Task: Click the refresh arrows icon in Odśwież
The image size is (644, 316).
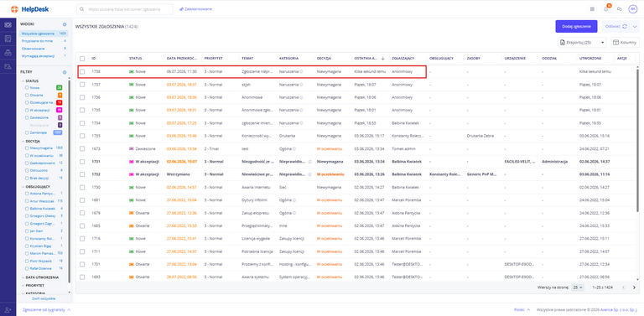Action: 625,26
